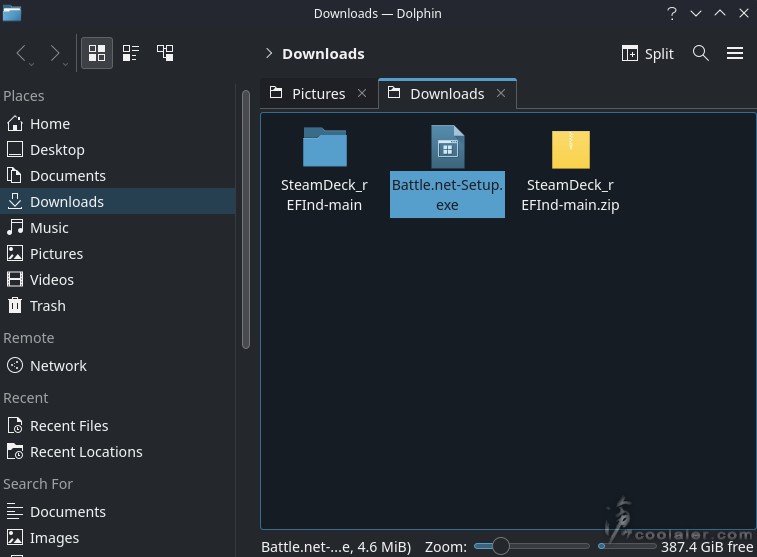The height and width of the screenshot is (557, 757).
Task: Open Videos in Places
Action: coord(117,280)
